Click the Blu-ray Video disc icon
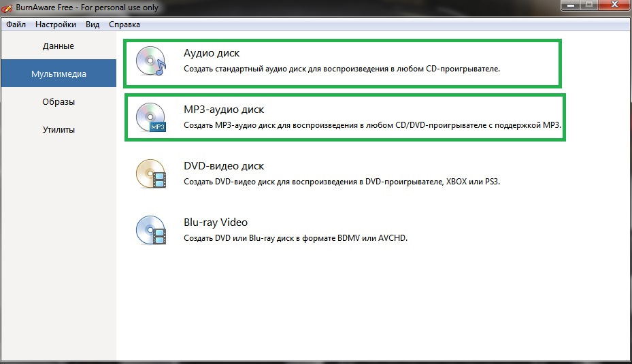Screen dimensions: 632x364 [151, 230]
